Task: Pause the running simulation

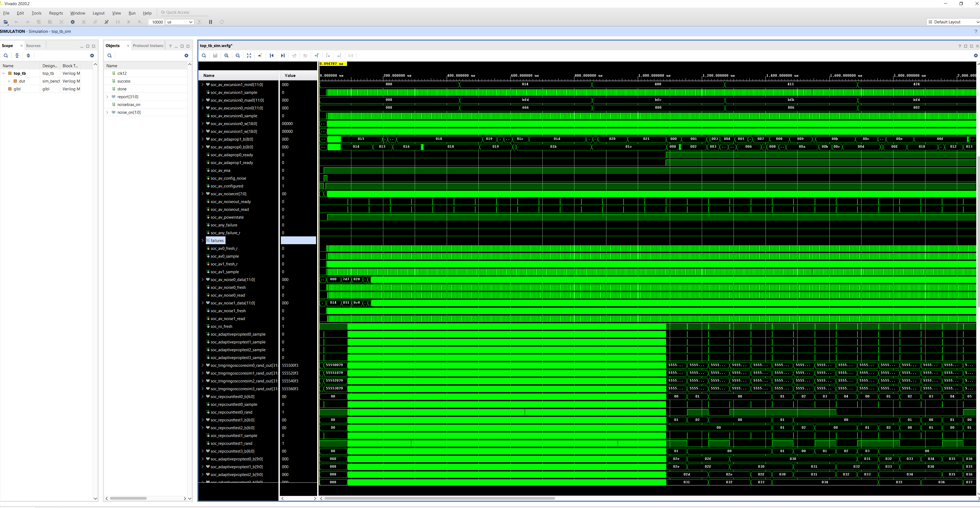Action: coord(210,22)
